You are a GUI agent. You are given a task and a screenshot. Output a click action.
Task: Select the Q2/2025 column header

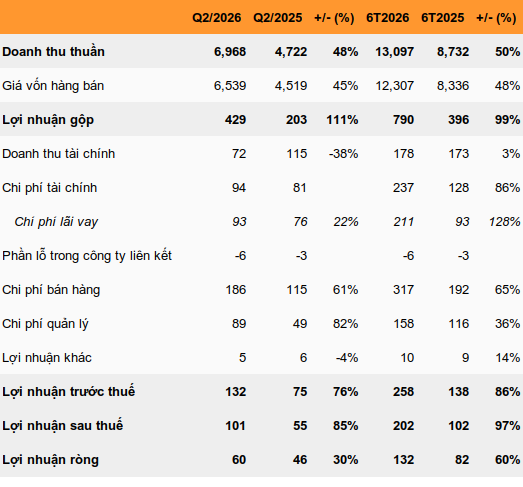coord(278,18)
